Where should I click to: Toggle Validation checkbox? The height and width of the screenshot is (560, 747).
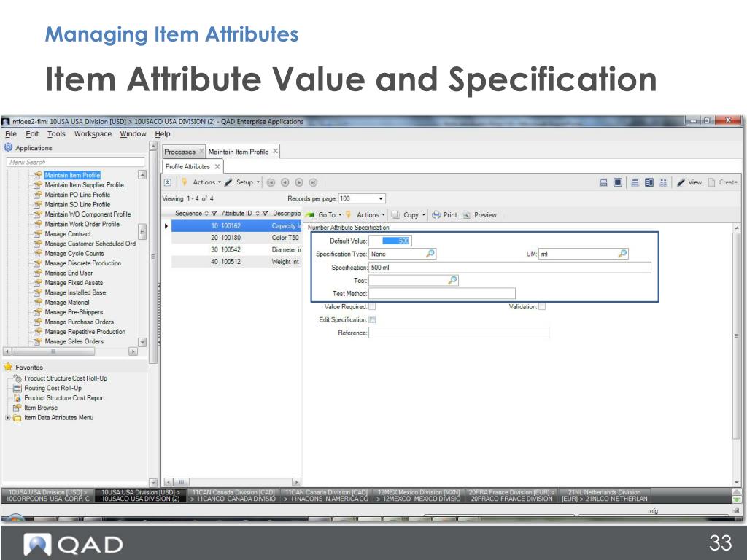(542, 307)
